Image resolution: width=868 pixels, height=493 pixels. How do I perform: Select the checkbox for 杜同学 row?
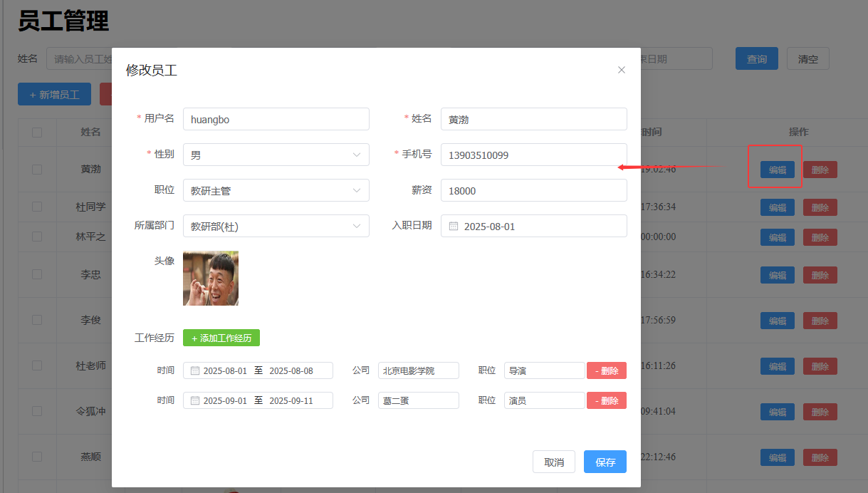pos(37,207)
